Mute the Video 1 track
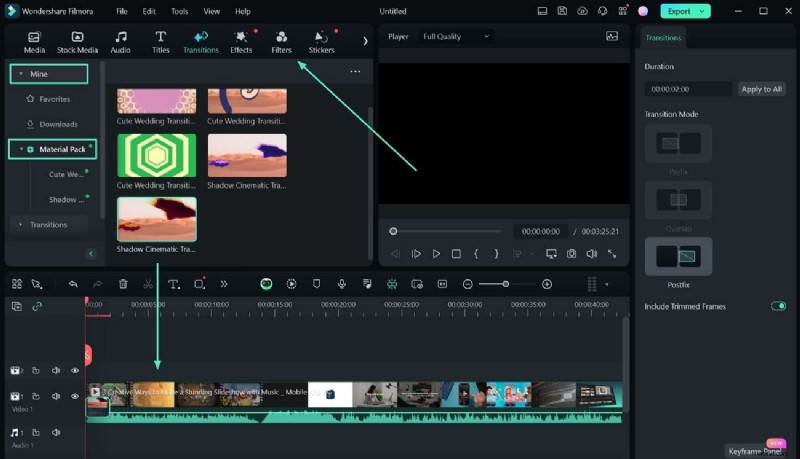The width and height of the screenshot is (800, 459). coord(56,396)
